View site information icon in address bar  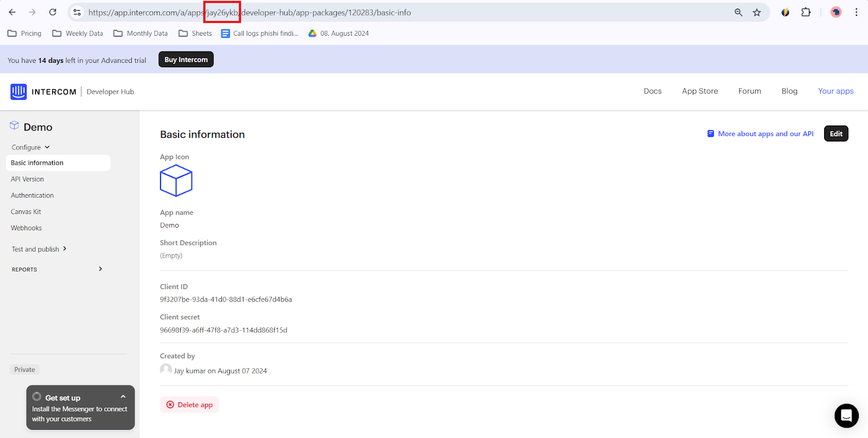[x=77, y=12]
